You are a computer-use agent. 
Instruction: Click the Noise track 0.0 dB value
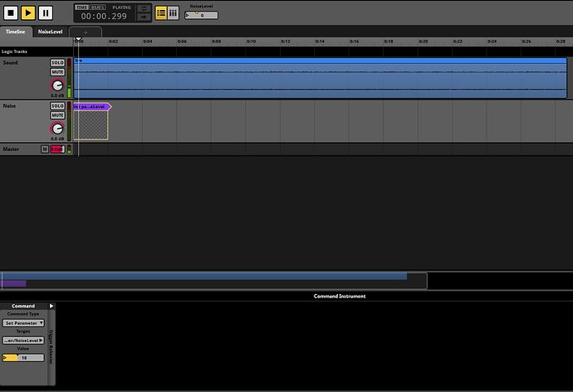(57, 139)
